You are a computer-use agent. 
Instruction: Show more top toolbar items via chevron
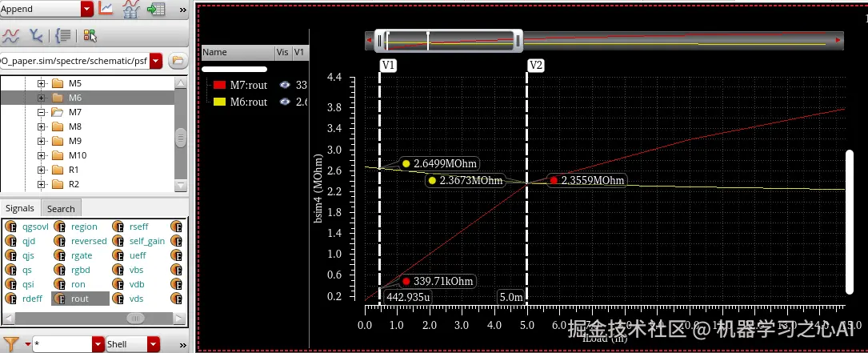182,10
